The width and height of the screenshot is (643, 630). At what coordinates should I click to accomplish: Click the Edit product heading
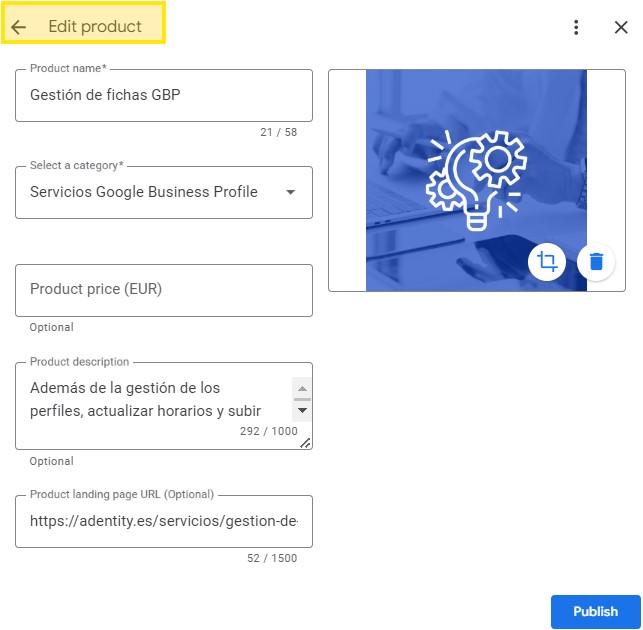[x=95, y=27]
